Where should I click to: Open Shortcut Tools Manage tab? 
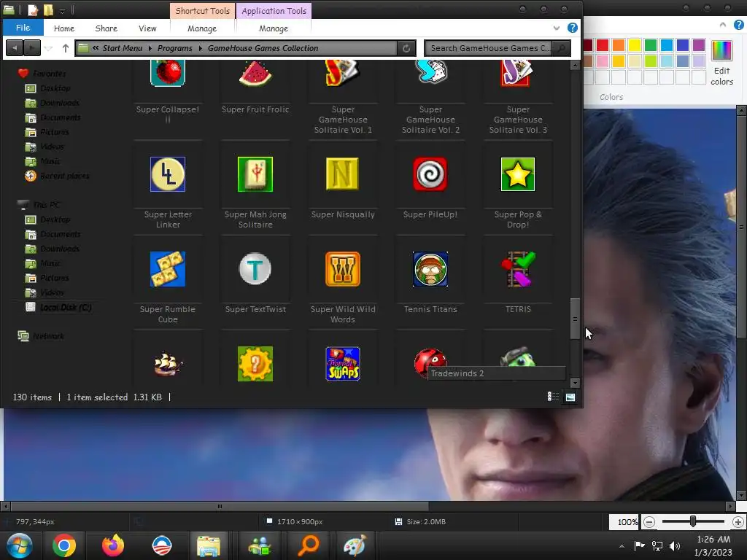(x=202, y=28)
